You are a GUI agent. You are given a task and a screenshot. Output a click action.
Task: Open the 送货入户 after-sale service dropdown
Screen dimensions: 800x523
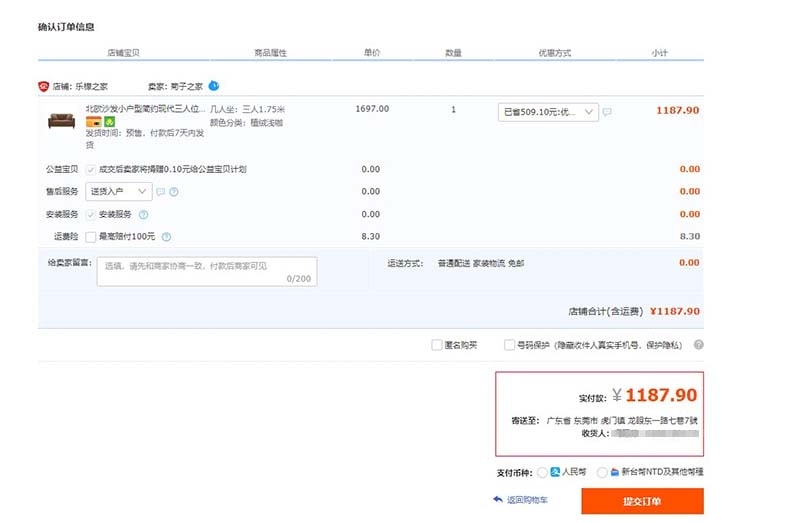(x=119, y=191)
